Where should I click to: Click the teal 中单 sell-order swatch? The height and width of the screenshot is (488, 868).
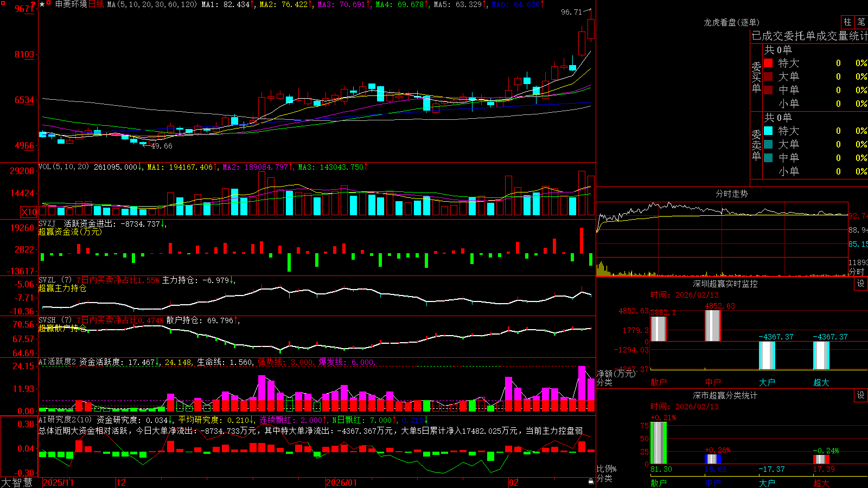(x=768, y=158)
